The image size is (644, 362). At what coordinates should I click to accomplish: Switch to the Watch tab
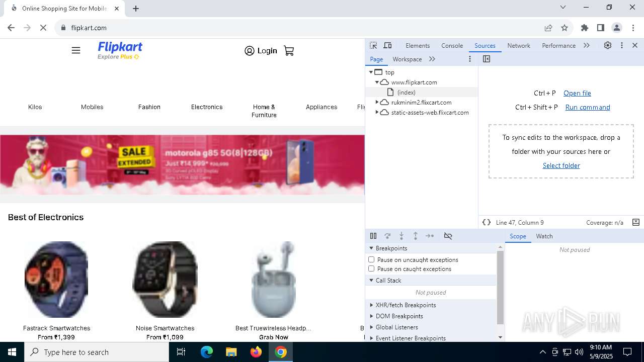[x=544, y=236]
